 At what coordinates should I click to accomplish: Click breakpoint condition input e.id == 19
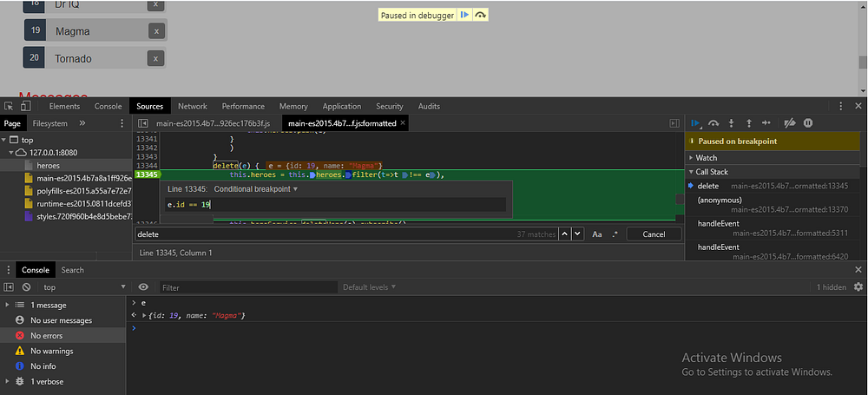pyautogui.click(x=336, y=205)
